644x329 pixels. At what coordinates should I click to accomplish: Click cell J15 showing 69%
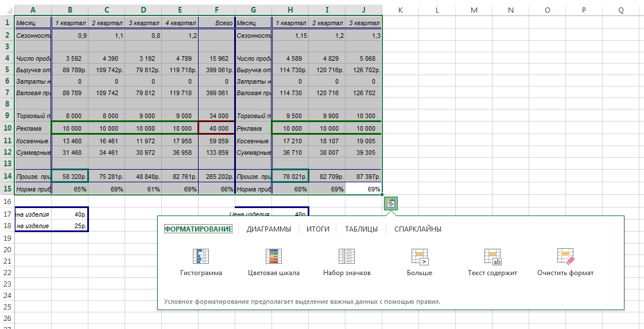tap(364, 189)
